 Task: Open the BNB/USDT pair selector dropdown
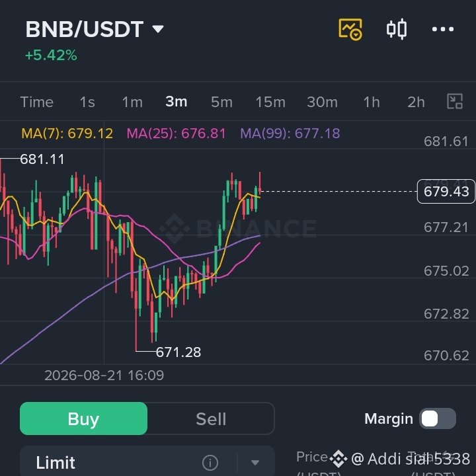pos(95,29)
